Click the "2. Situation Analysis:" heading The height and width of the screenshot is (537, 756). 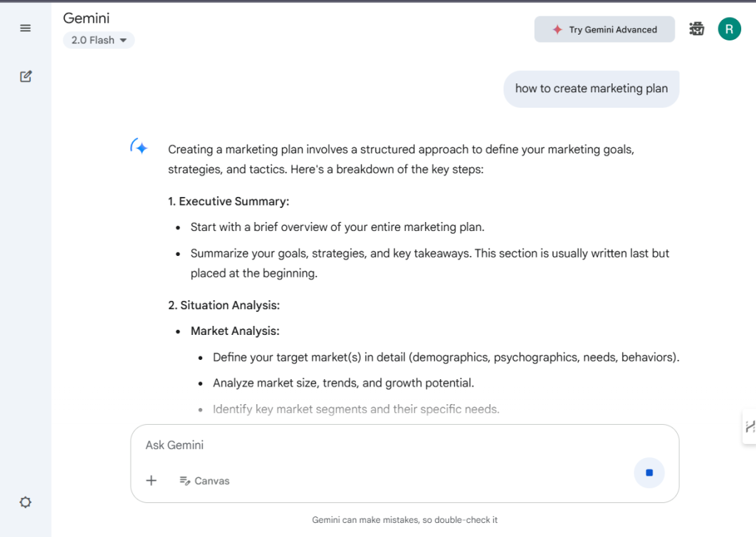(224, 305)
